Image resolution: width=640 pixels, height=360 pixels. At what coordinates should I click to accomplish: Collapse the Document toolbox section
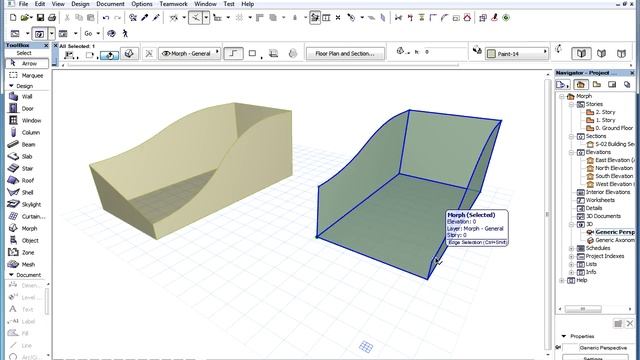click(x=11, y=275)
